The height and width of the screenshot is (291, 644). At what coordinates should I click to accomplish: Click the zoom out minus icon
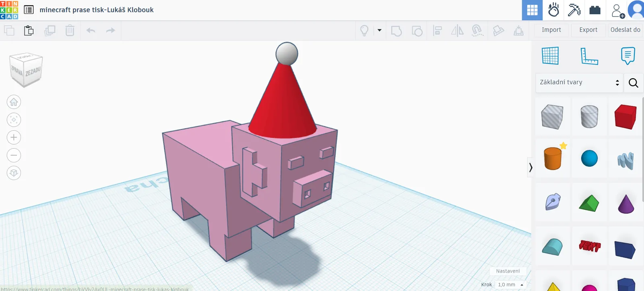(x=14, y=155)
